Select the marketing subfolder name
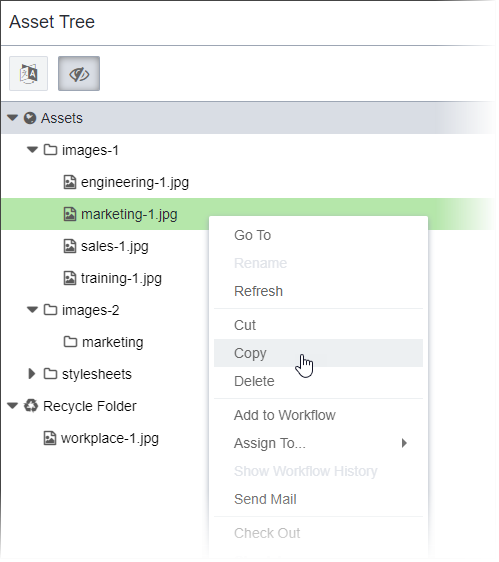499x562 pixels. pos(113,343)
